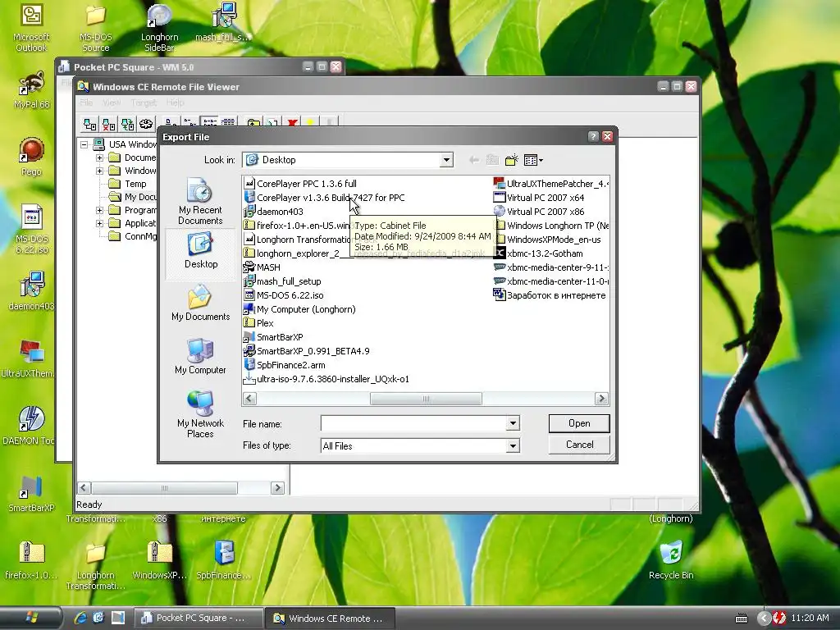Viewport: 840px width, 630px height.
Task: Click the Refresh connection toolbar icon
Action: 127,125
